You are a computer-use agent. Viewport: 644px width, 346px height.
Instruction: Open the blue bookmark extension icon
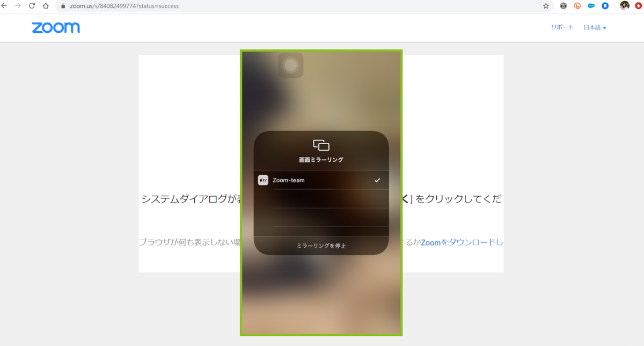click(605, 6)
